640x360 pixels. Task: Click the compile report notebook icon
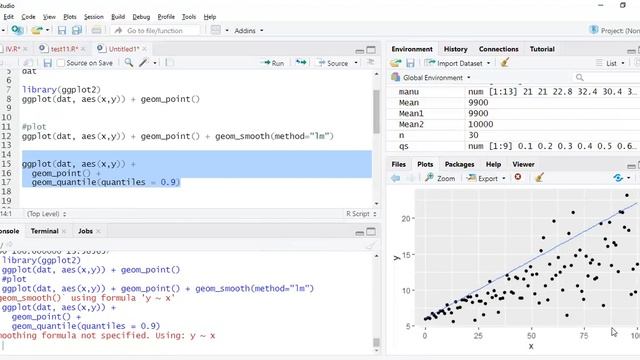[170, 63]
